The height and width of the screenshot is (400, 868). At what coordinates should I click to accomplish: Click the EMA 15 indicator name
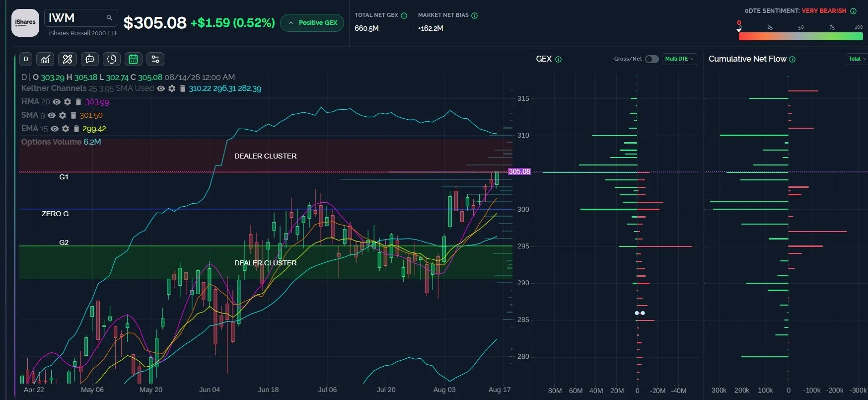coord(34,129)
